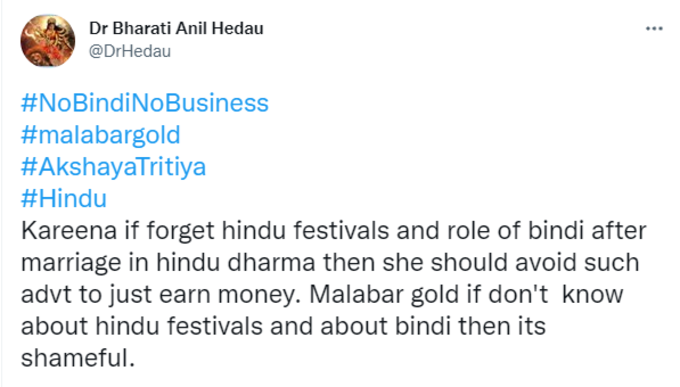Image resolution: width=680 pixels, height=387 pixels.
Task: Click the line starting "marriage in hindu dharma"
Action: tap(330, 263)
